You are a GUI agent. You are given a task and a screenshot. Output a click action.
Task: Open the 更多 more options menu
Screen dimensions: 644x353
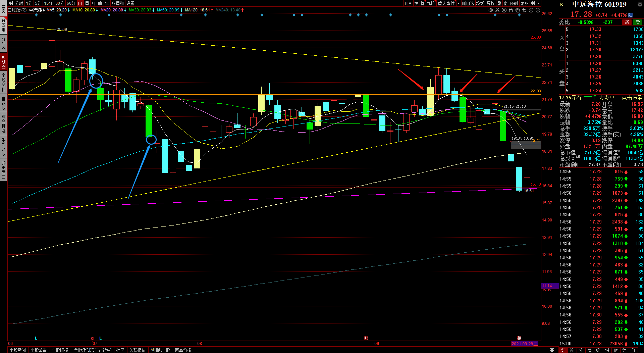coord(524,3)
